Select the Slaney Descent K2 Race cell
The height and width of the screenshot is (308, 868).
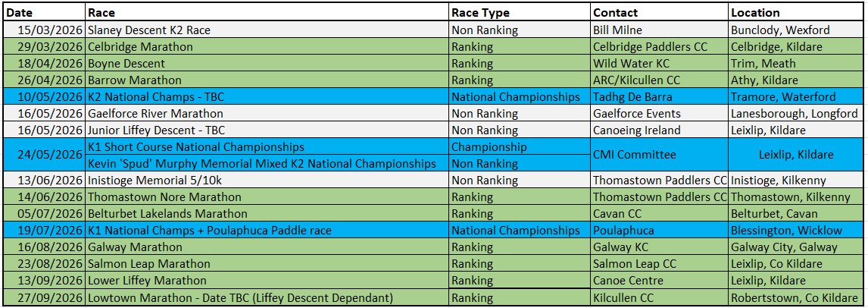(266, 30)
